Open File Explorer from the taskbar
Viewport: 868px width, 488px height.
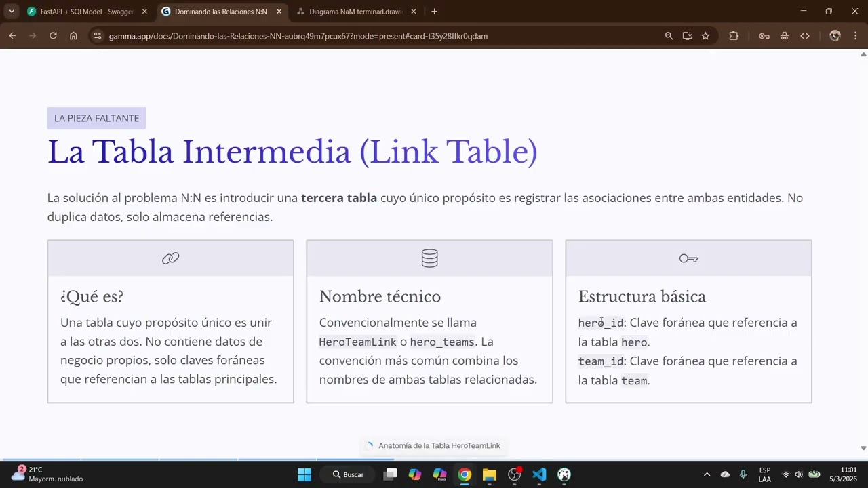click(489, 474)
